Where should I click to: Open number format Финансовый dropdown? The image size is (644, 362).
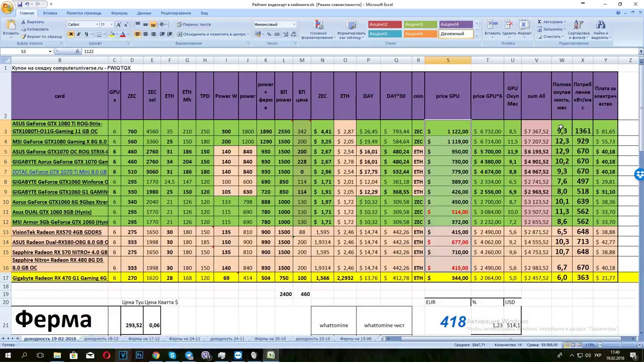[x=294, y=25]
